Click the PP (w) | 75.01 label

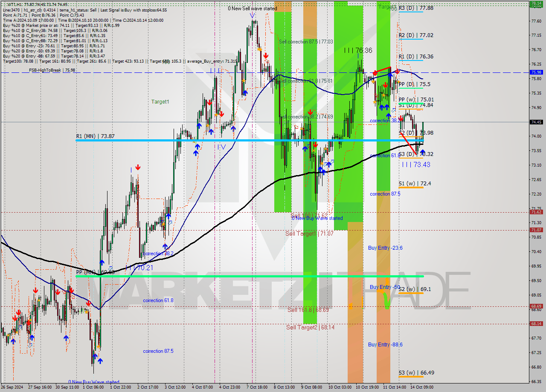tap(416, 99)
